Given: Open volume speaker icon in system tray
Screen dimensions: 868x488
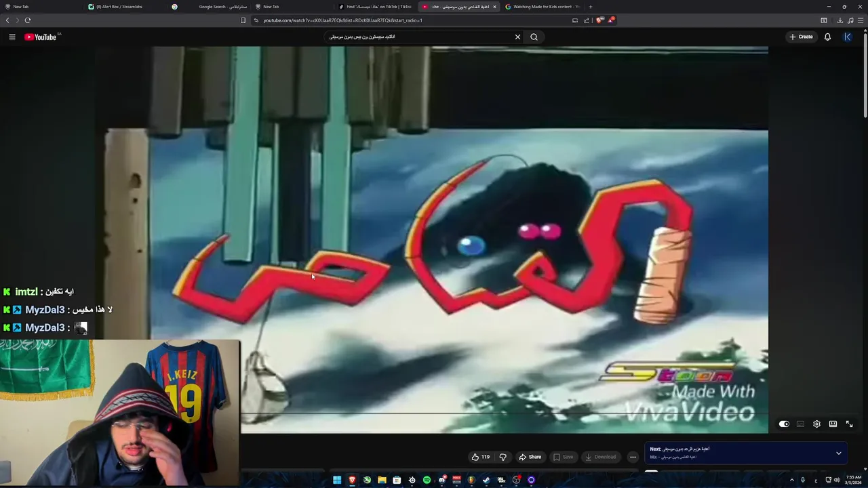Looking at the screenshot, I should coord(837,480).
